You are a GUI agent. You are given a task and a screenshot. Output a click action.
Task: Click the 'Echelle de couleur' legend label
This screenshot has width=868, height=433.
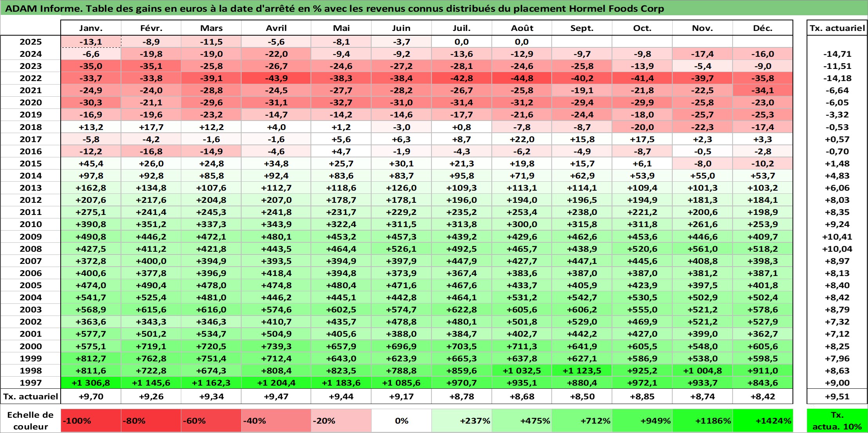pyautogui.click(x=31, y=421)
